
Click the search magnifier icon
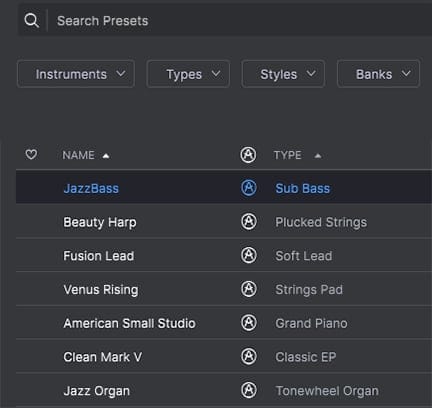click(32, 21)
